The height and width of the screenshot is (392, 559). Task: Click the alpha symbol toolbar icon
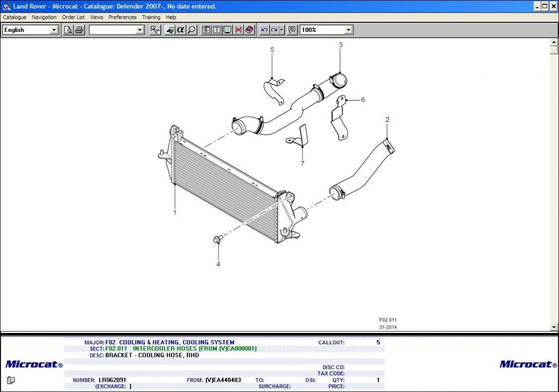180,30
